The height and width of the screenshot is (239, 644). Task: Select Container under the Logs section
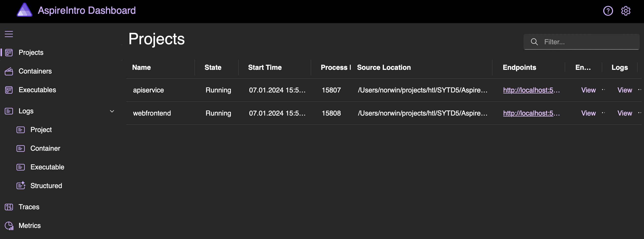pos(45,148)
